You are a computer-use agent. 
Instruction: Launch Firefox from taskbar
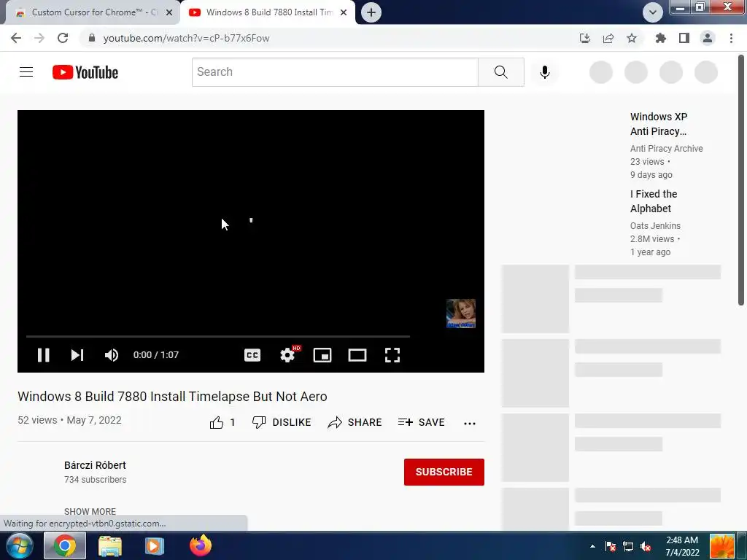(201, 545)
